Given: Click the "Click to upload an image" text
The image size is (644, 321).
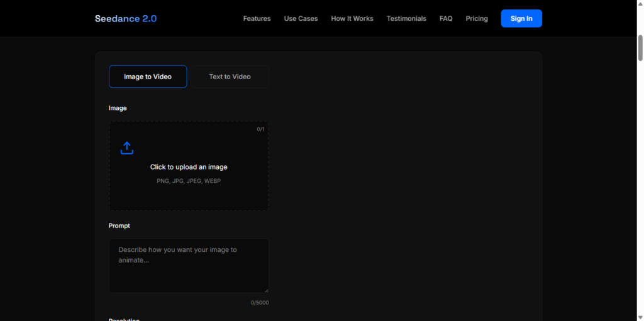Looking at the screenshot, I should click(189, 167).
